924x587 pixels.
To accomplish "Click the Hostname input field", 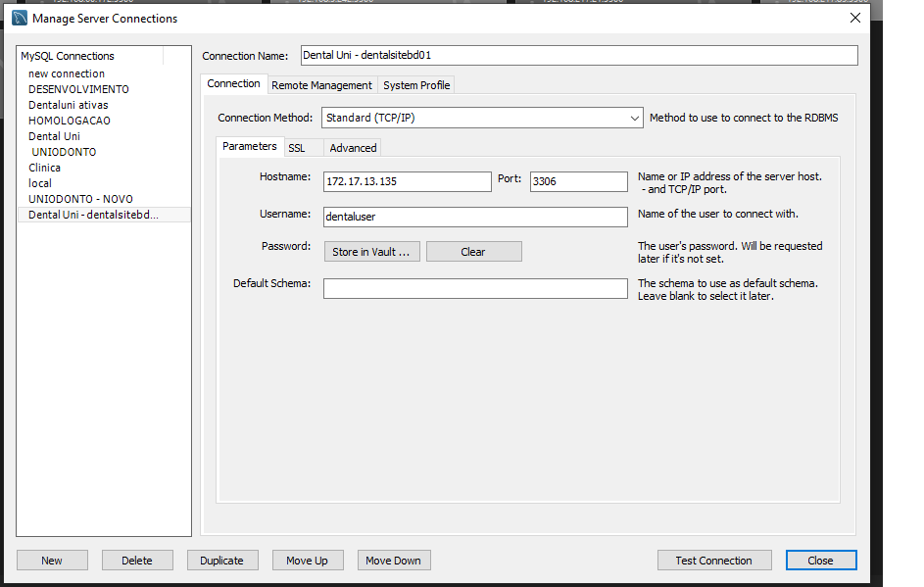I will (x=407, y=181).
